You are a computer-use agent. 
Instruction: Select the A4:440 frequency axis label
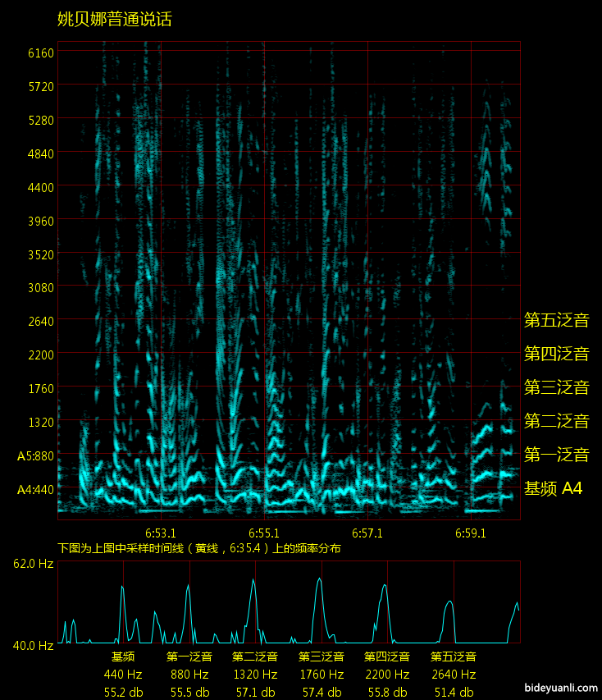pos(35,489)
